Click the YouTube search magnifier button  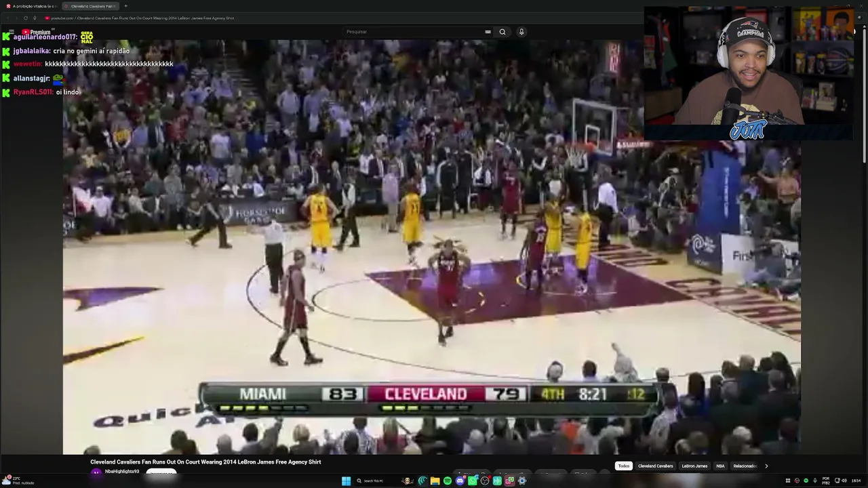(502, 32)
